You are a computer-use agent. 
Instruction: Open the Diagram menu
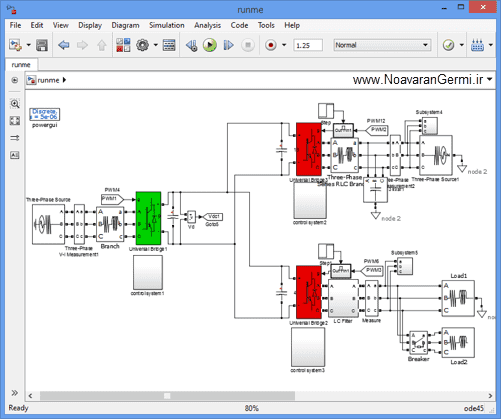pyautogui.click(x=125, y=25)
